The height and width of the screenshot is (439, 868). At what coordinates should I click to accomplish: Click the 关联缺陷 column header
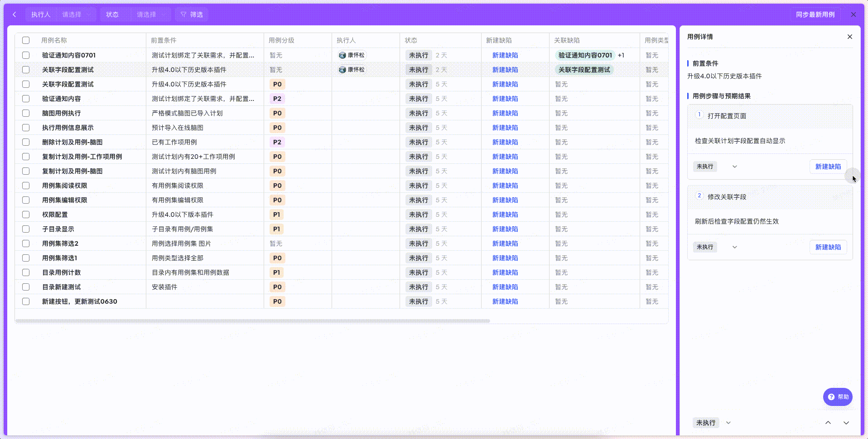(x=567, y=40)
